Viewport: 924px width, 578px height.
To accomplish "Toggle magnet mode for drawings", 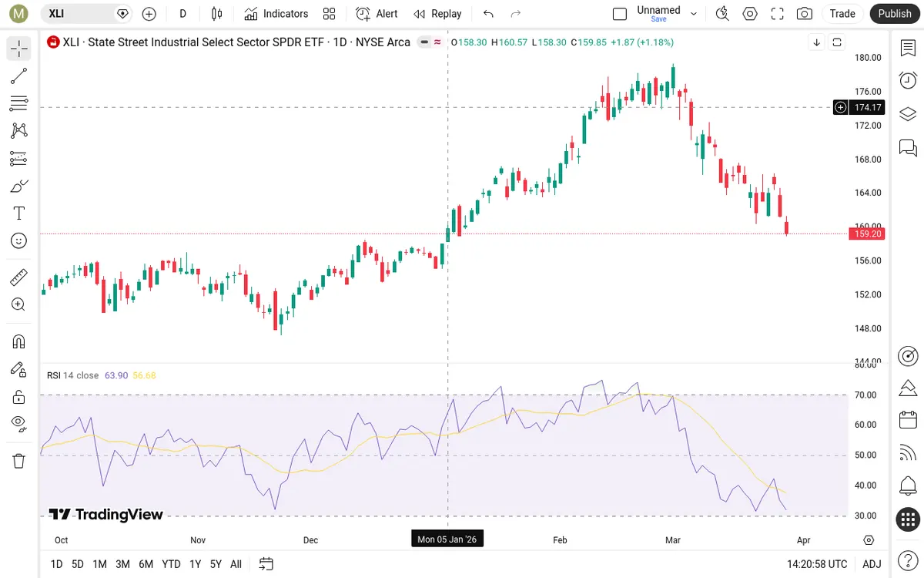I will (19, 341).
